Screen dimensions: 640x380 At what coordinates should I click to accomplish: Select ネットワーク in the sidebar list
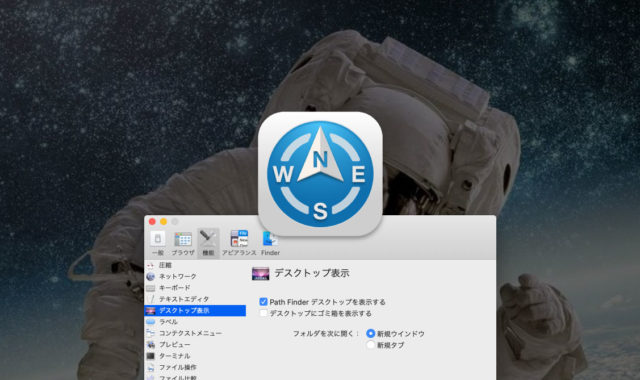pyautogui.click(x=195, y=276)
